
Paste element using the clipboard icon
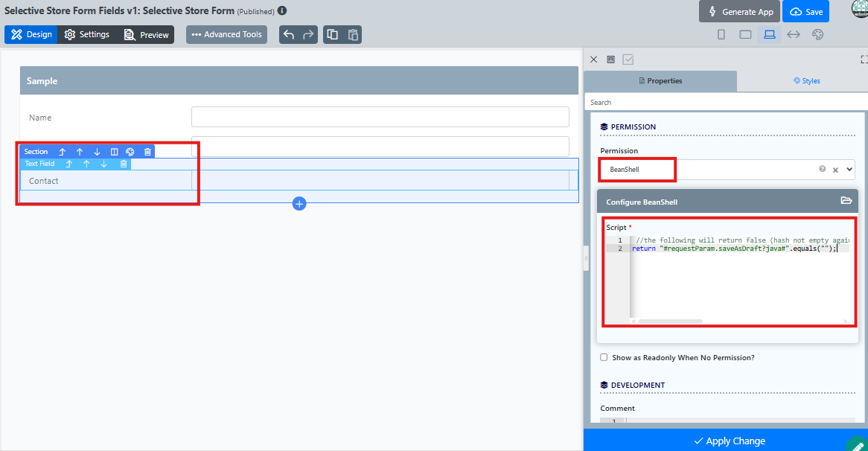(353, 34)
